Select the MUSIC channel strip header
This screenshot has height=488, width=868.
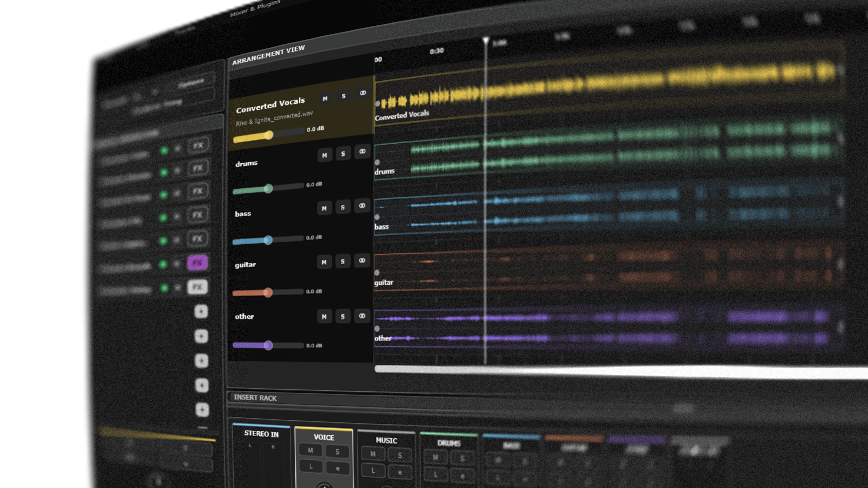[x=386, y=440]
